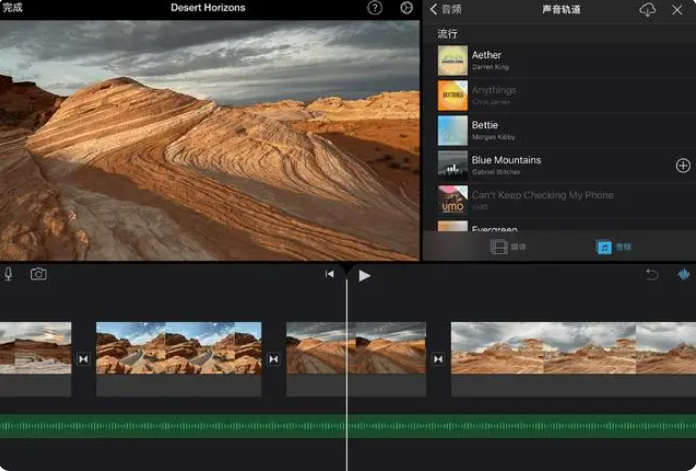Close the 声音轨道 soundtrack panel
The height and width of the screenshot is (471, 696).
click(x=677, y=10)
